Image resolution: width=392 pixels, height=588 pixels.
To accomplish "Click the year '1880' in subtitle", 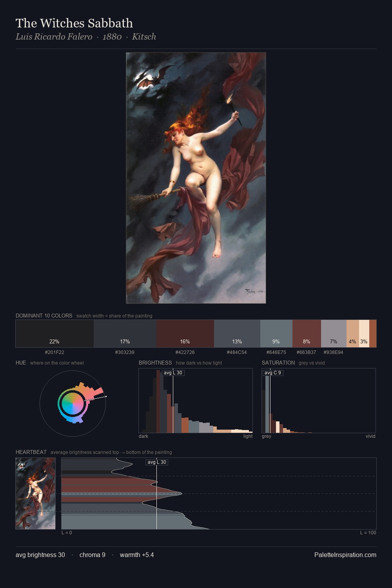I will tap(112, 37).
